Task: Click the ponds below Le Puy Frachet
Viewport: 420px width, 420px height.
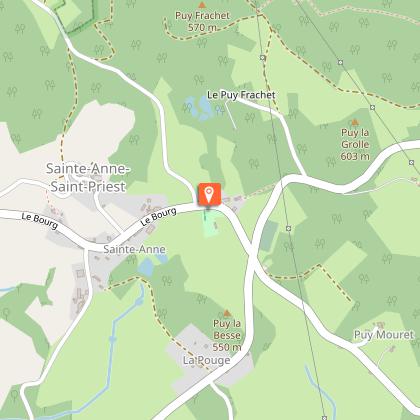Action: (200, 108)
